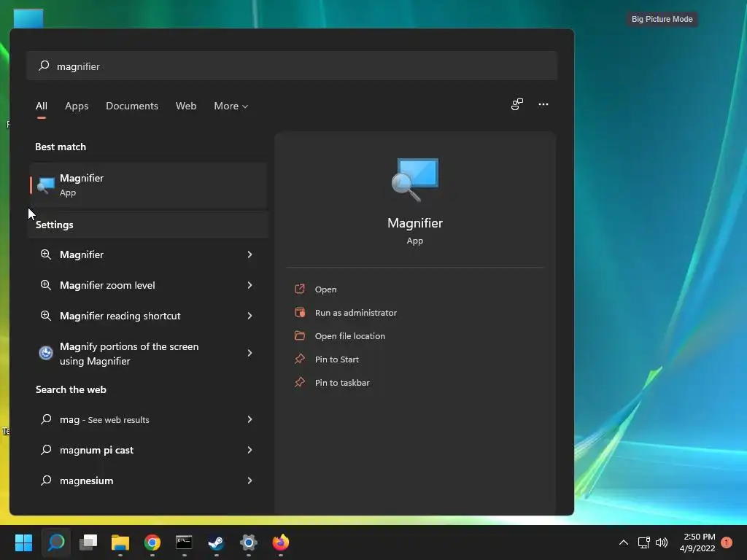Screen dimensions: 747x560
Task: Expand the Magnifier zoom level chevron
Action: (x=249, y=285)
